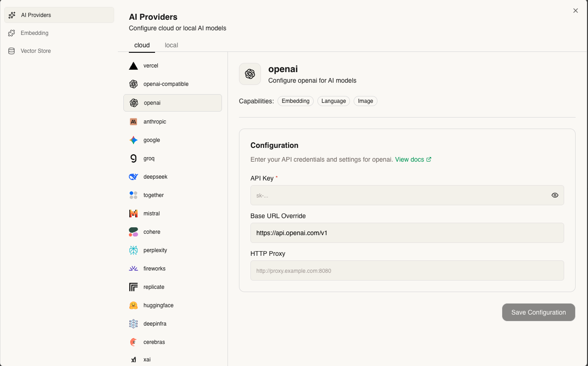Screen dimensions: 588x366
Task: Click the anthropic logo icon
Action: [133, 122]
